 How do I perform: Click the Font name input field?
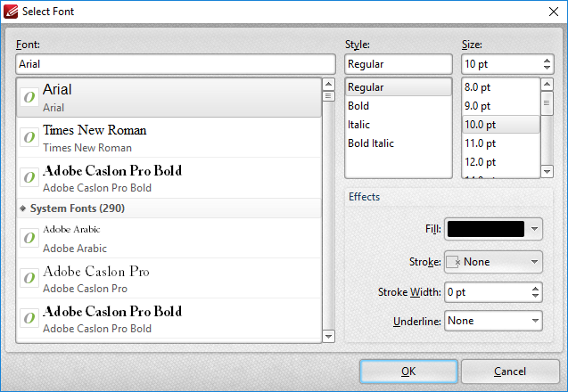click(x=176, y=64)
